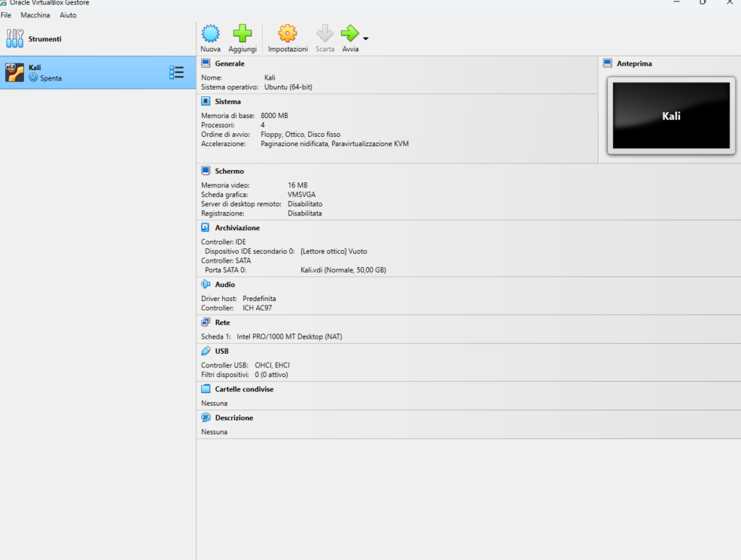Open Impostazioni gear icon in toolbar
The image size is (741, 560).
(287, 33)
